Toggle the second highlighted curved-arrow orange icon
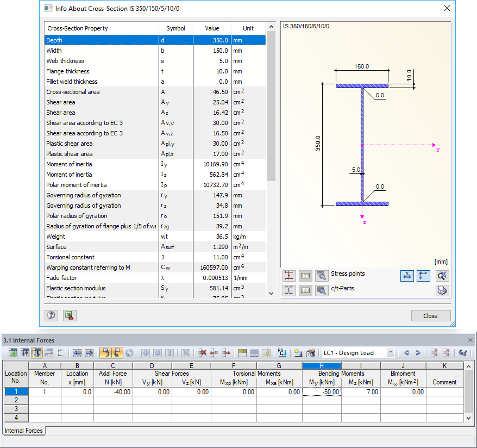 point(117,353)
